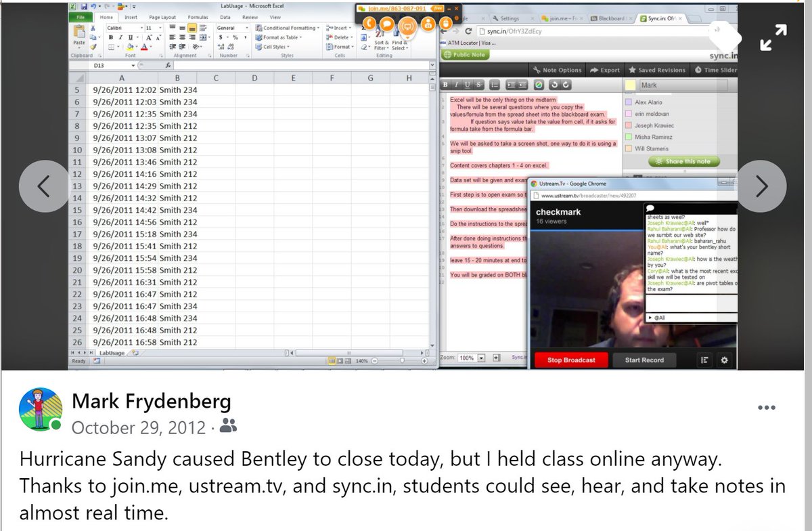Open Note Options in the sync.in top bar
Image resolution: width=812 pixels, height=531 pixels.
(x=557, y=70)
